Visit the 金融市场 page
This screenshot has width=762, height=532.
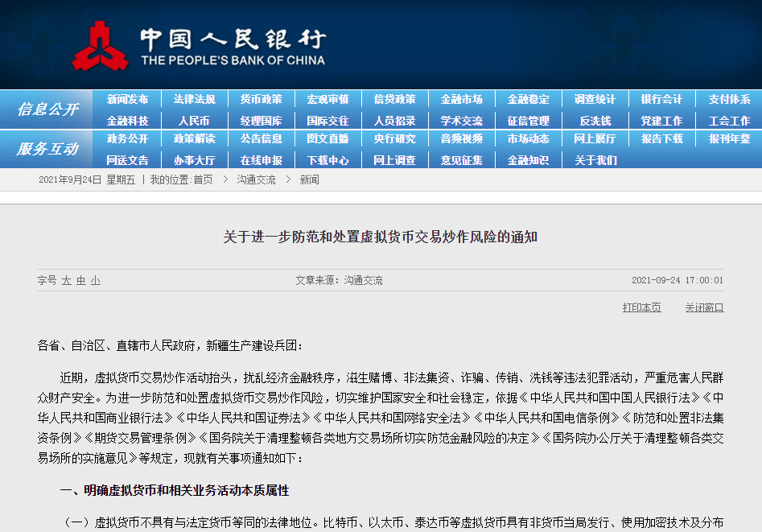click(x=460, y=98)
